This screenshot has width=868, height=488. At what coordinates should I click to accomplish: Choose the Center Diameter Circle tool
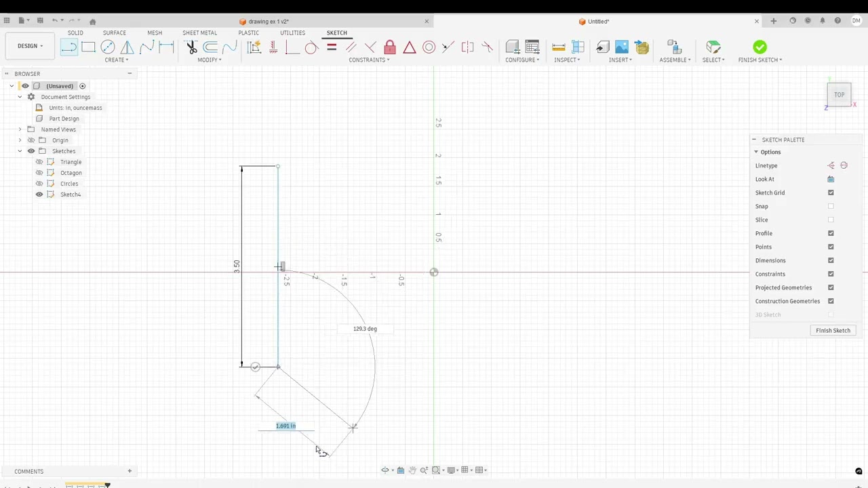click(x=108, y=47)
